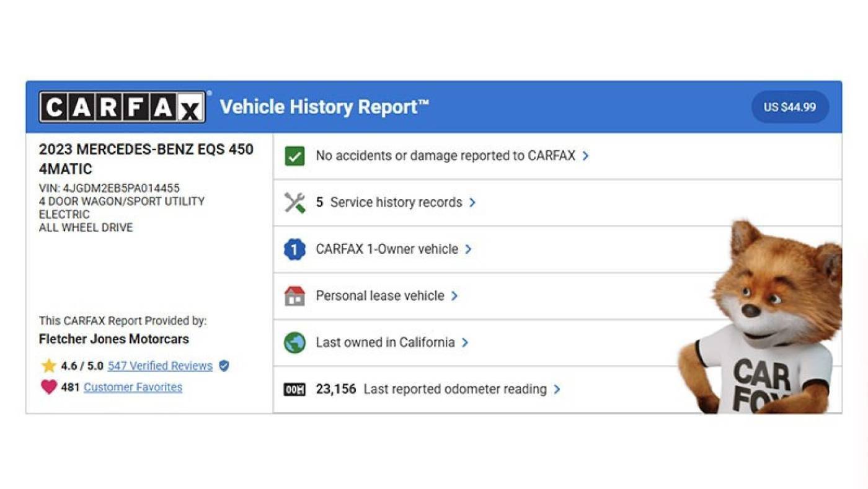Click the blue verified shield badge
The width and height of the screenshot is (868, 489).
point(224,366)
